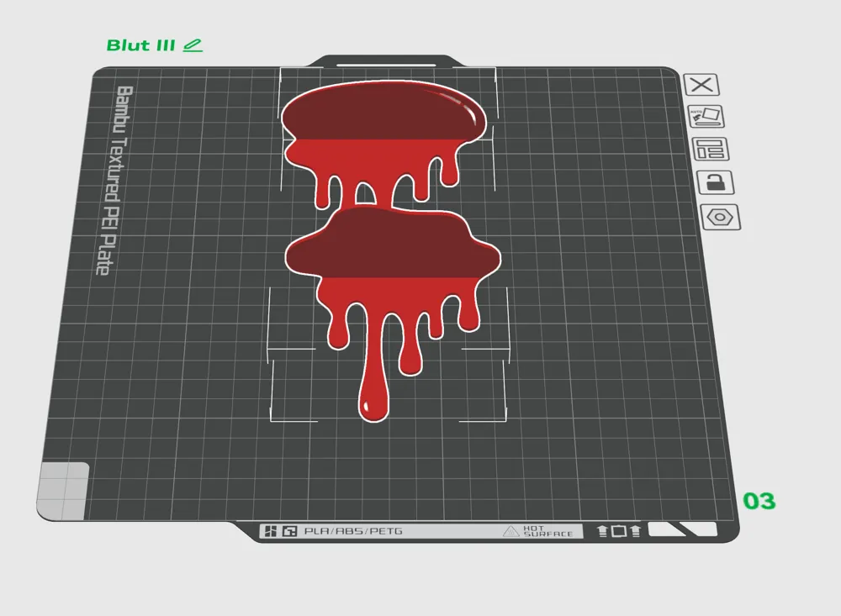Open plate settings via the hexagon nut icon

click(721, 217)
